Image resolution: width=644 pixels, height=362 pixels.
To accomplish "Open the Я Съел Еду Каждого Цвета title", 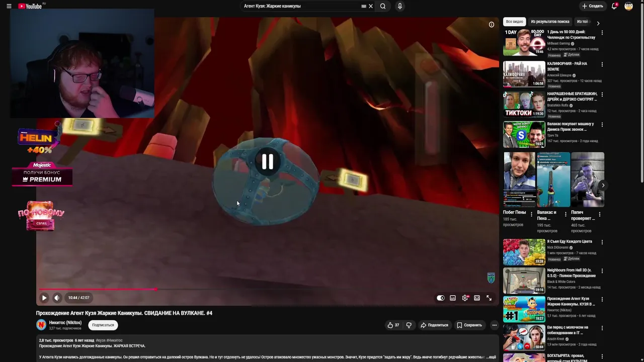I will (x=570, y=241).
